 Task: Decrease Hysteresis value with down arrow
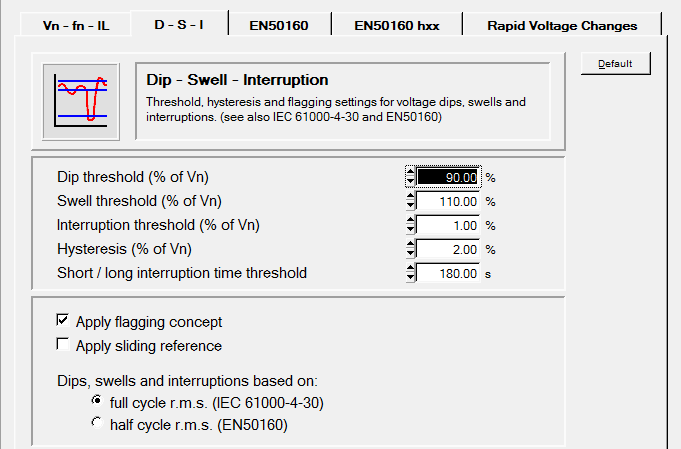click(410, 254)
